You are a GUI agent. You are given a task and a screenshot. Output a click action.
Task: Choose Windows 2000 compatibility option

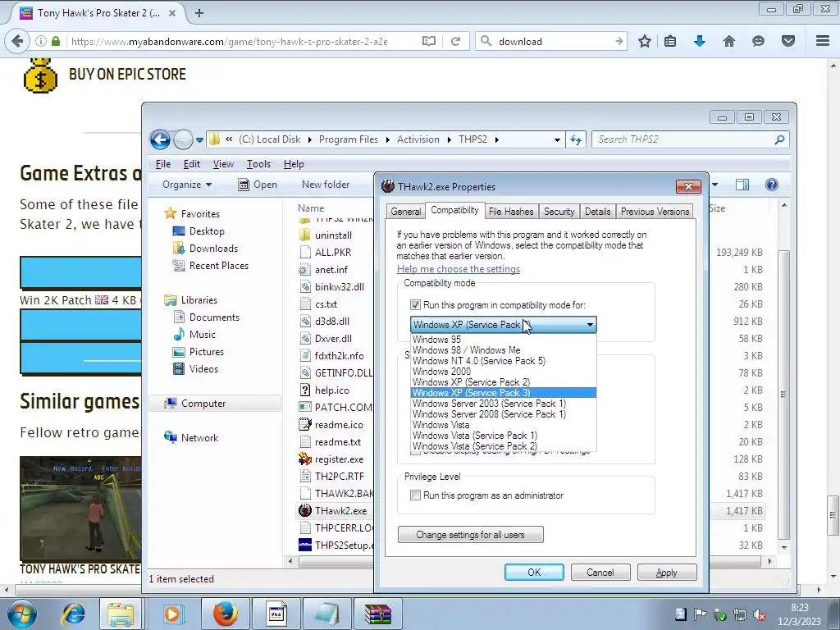[503, 372]
